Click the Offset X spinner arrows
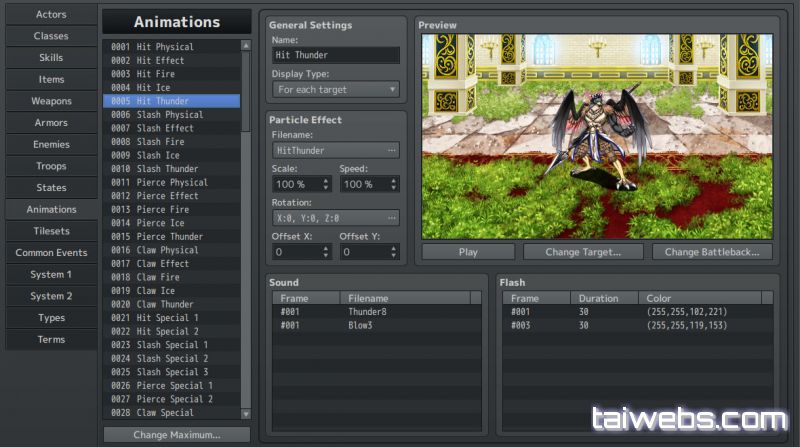The height and width of the screenshot is (447, 800). (325, 253)
